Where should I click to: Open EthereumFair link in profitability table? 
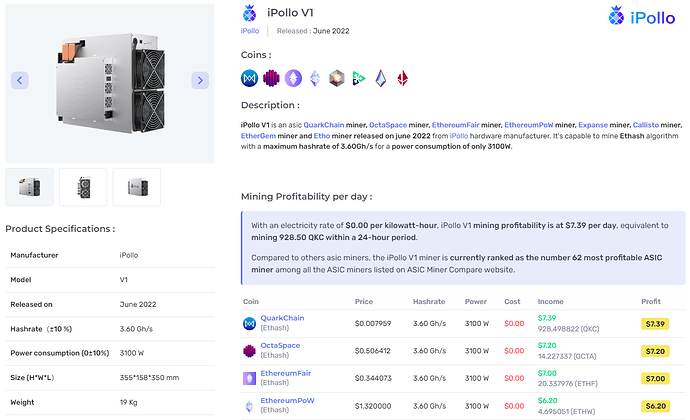pyautogui.click(x=285, y=373)
